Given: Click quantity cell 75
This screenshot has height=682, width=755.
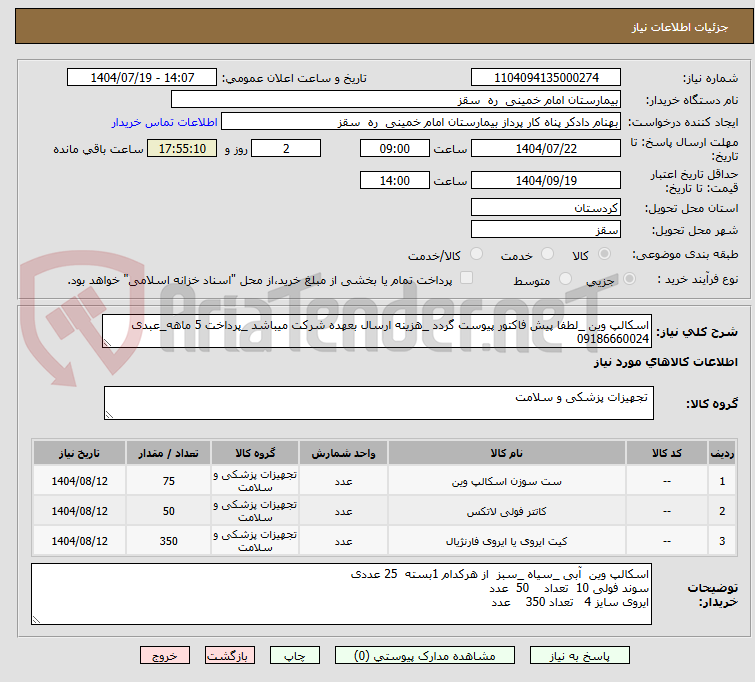Looking at the screenshot, I should [x=169, y=481].
